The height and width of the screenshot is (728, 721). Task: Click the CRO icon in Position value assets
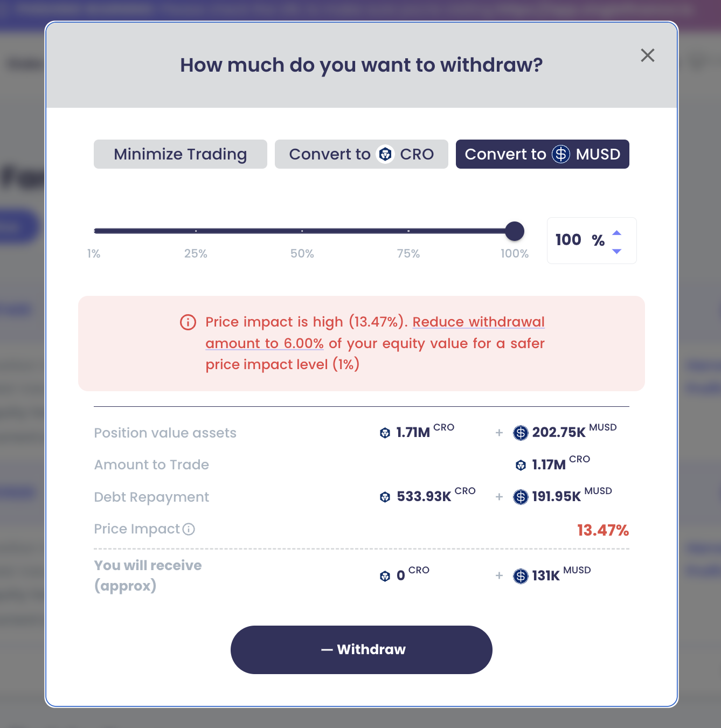385,433
